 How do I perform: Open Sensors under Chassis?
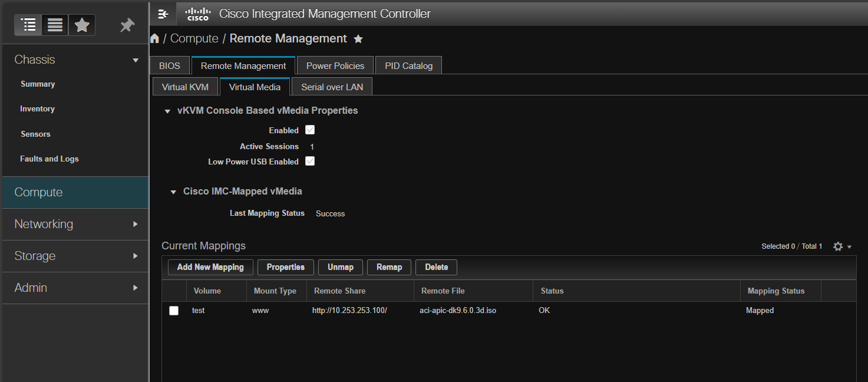pos(35,134)
